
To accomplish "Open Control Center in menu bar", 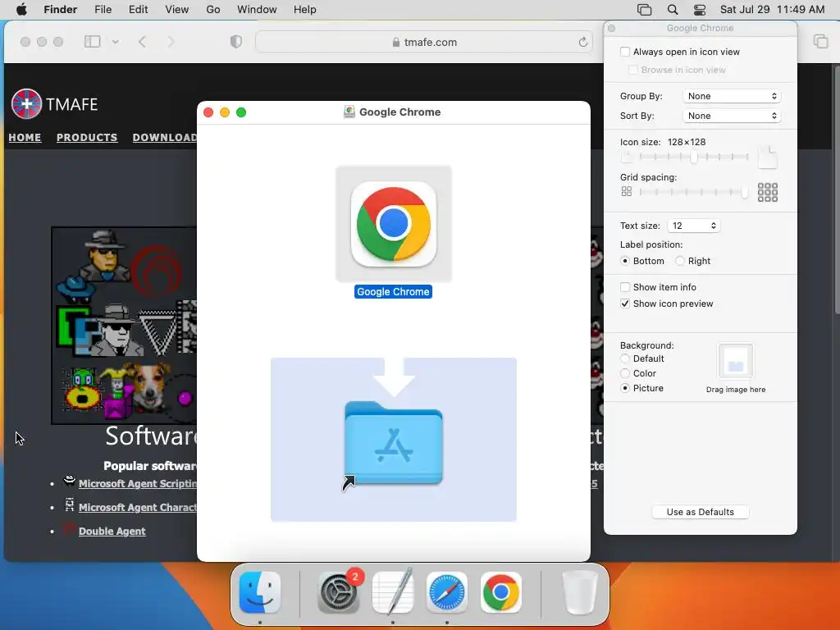I will point(700,10).
